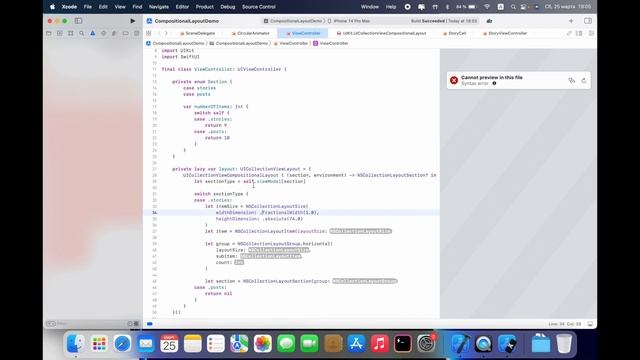Run the project with the play button
The image size is (640, 360).
coord(133,21)
